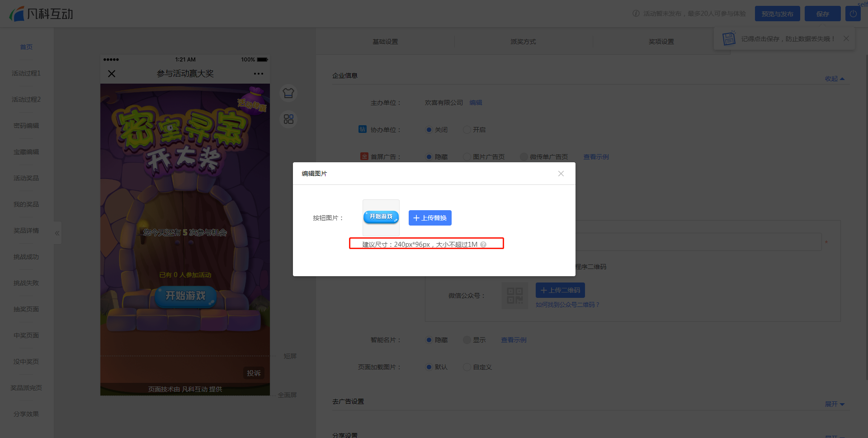Click 保存 button in header

pos(823,14)
